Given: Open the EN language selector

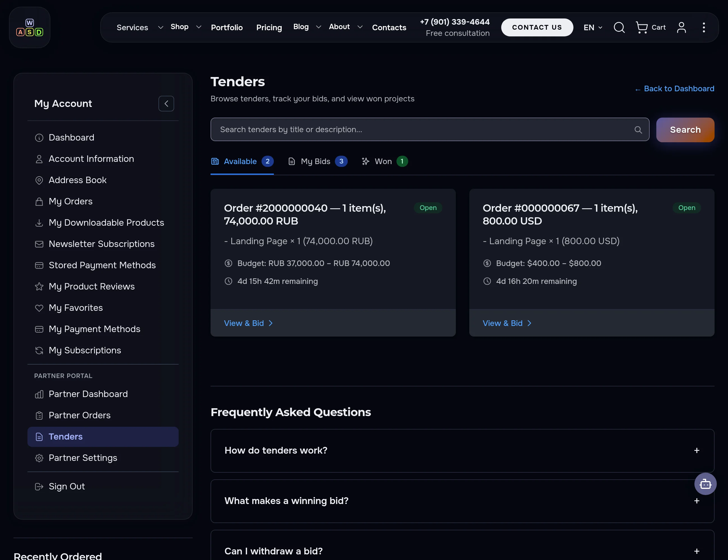Looking at the screenshot, I should (593, 27).
